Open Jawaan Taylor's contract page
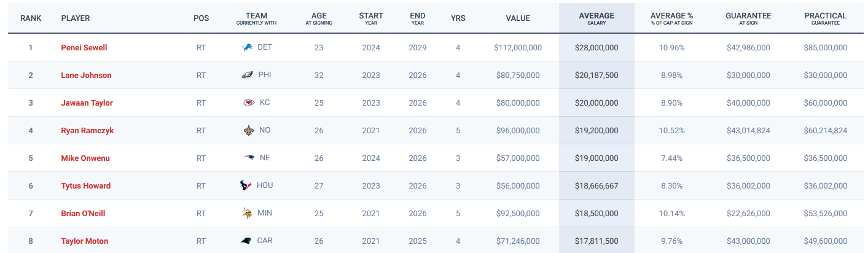This screenshot has width=868, height=253. [x=87, y=103]
